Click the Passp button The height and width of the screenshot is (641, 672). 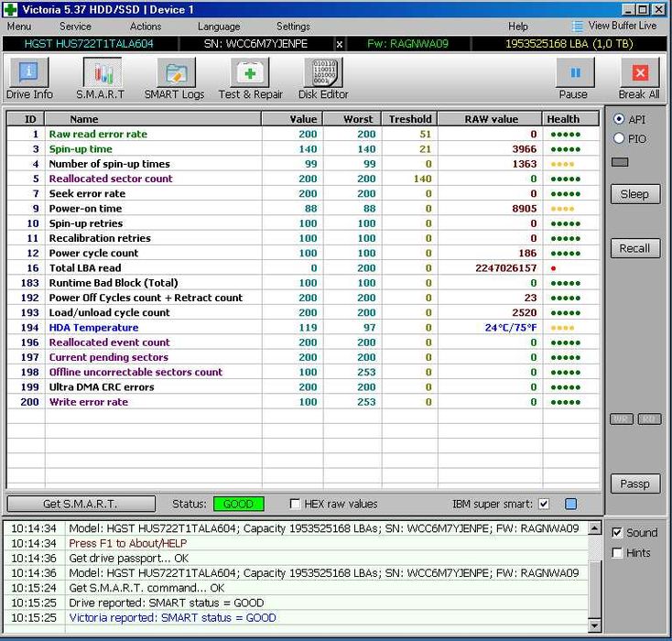(634, 483)
